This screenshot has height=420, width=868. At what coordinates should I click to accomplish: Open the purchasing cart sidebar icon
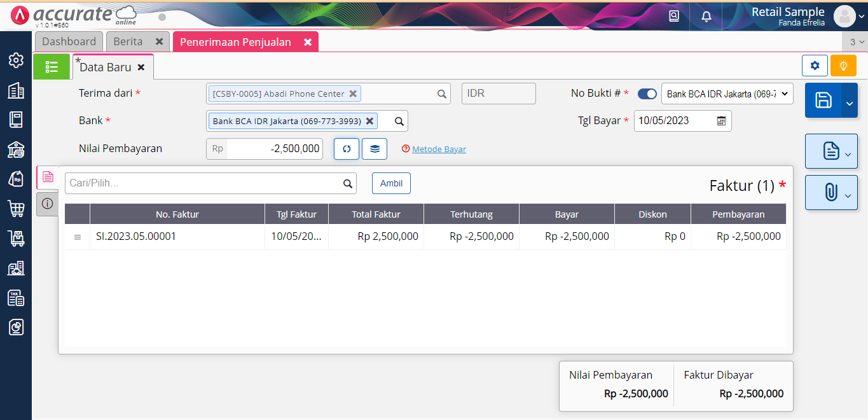tap(16, 209)
